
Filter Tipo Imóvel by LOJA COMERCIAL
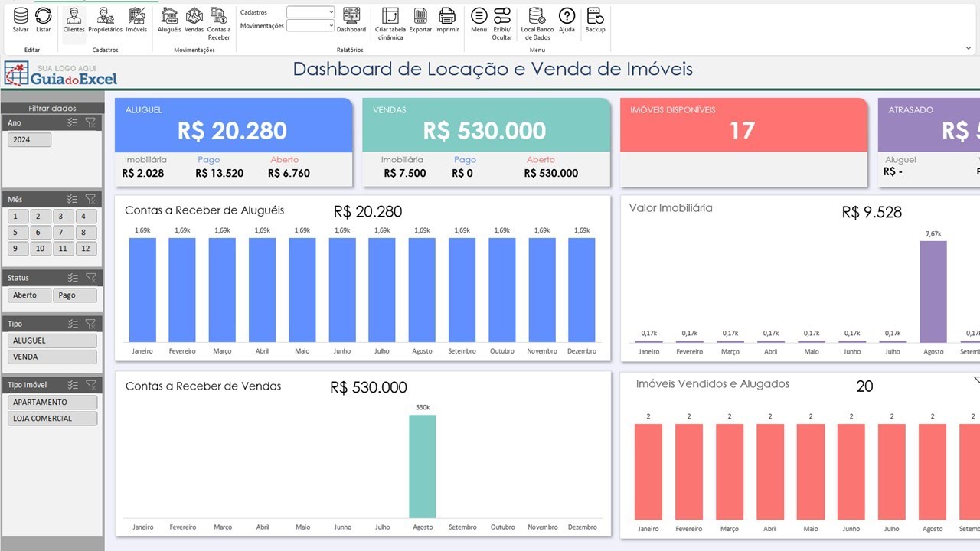(52, 419)
